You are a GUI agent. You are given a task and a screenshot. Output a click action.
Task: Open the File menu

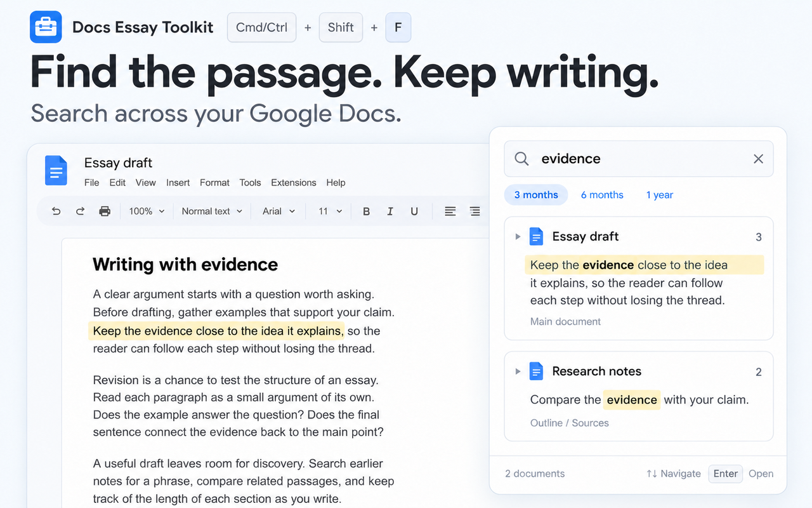click(92, 183)
